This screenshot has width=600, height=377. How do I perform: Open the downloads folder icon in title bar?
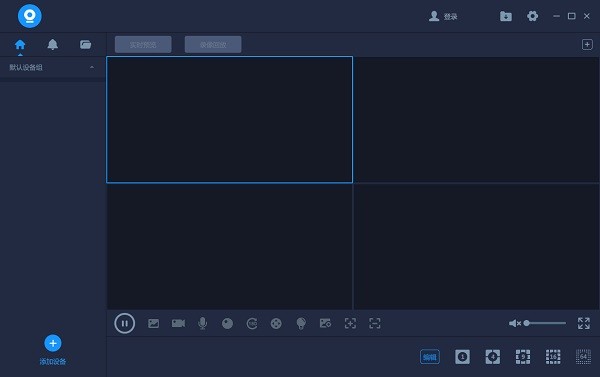(x=506, y=16)
